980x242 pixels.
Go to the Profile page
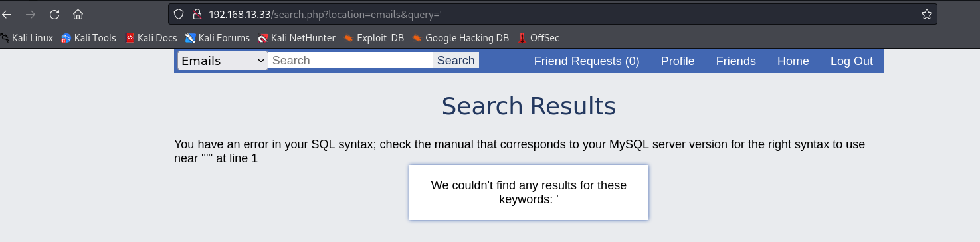[x=678, y=61]
